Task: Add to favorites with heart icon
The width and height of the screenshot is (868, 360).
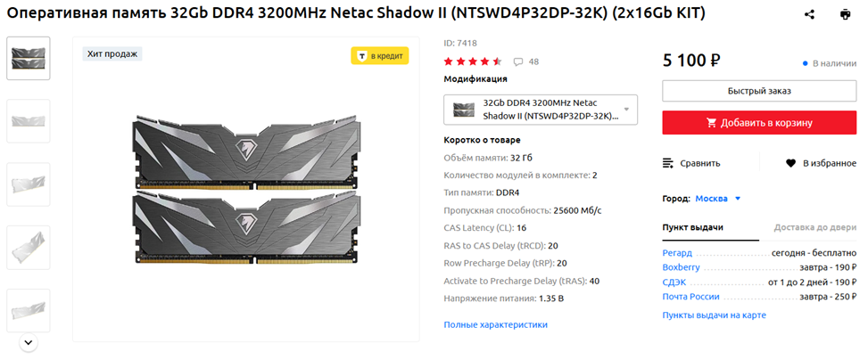Action: [790, 163]
